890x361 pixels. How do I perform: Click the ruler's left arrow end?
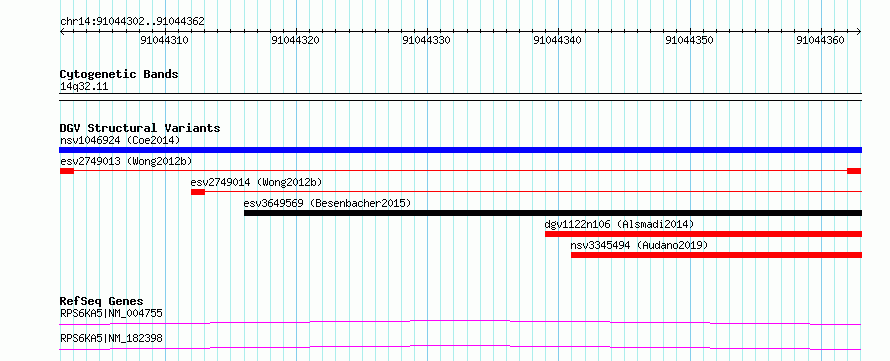point(62,32)
